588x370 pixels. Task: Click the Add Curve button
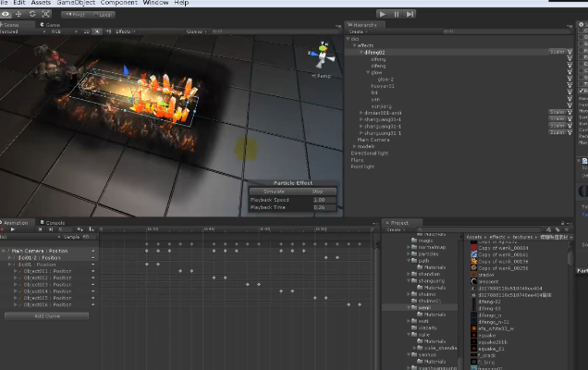tap(46, 315)
